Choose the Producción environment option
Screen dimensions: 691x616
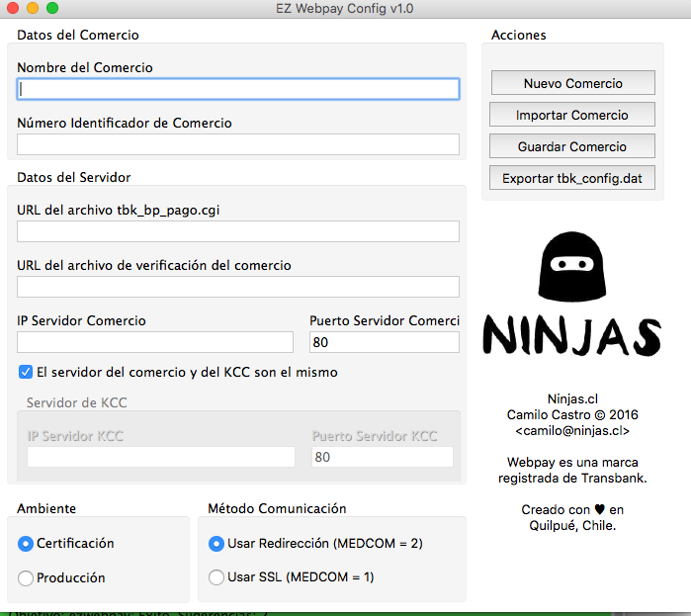26,577
